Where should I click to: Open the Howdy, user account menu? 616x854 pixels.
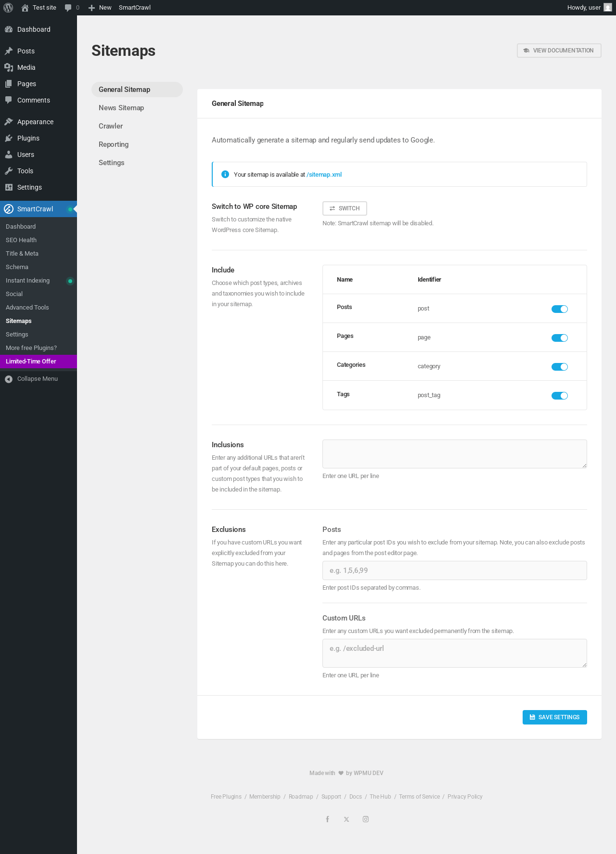589,8
